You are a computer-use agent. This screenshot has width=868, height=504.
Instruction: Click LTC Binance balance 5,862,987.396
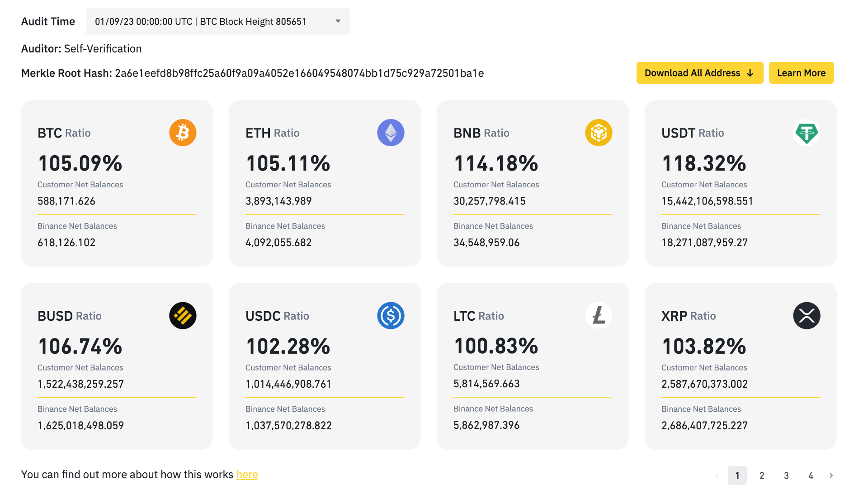486,425
